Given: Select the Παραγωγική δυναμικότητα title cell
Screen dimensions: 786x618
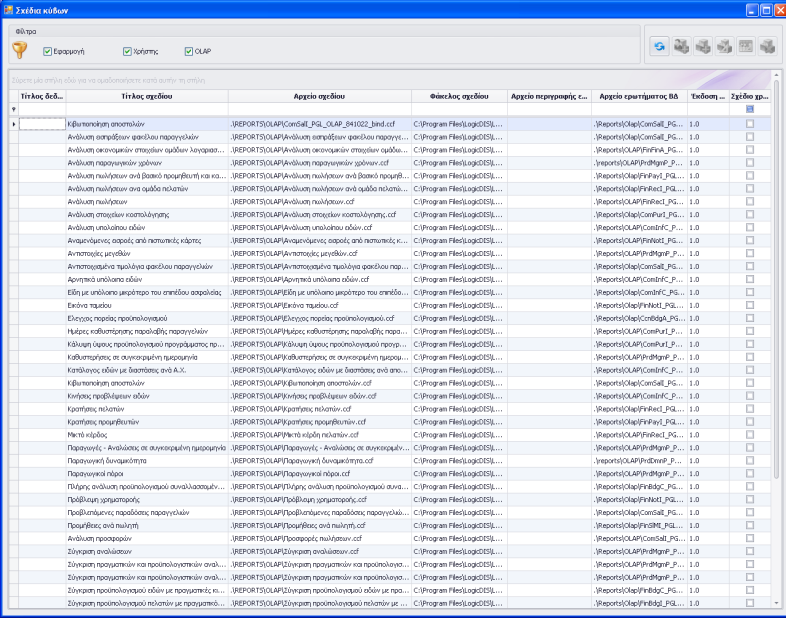Looking at the screenshot, I should click(147, 461).
